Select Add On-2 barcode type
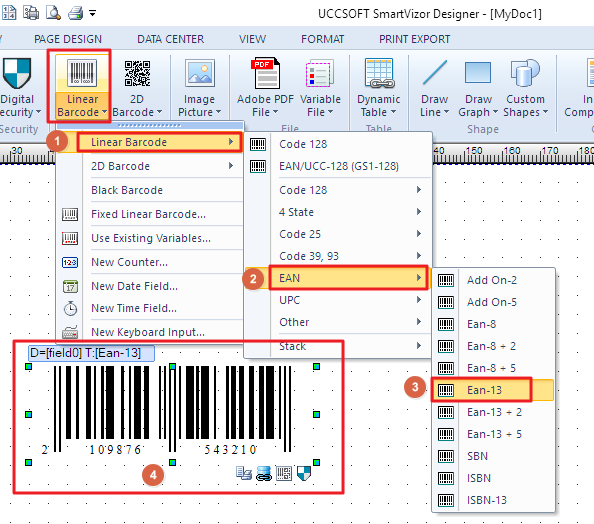Screen dimensions: 594x524 point(493,280)
